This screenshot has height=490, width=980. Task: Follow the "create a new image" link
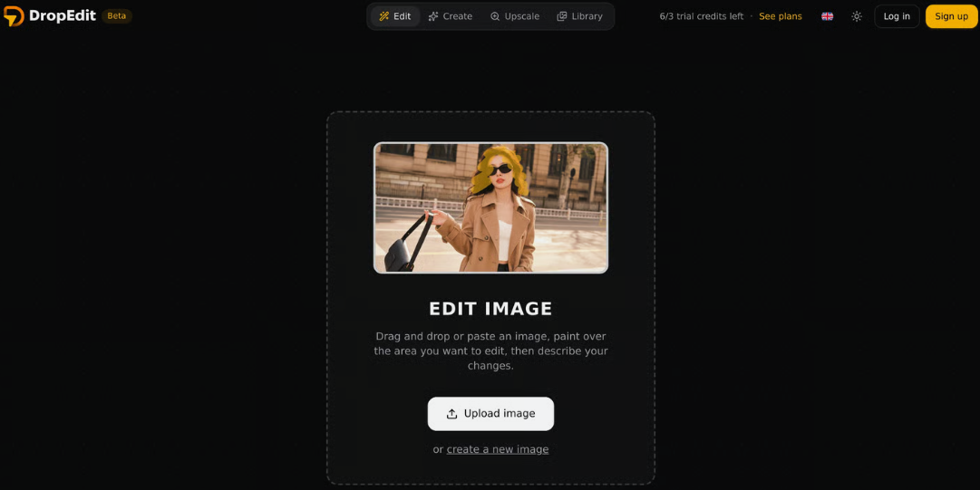498,449
